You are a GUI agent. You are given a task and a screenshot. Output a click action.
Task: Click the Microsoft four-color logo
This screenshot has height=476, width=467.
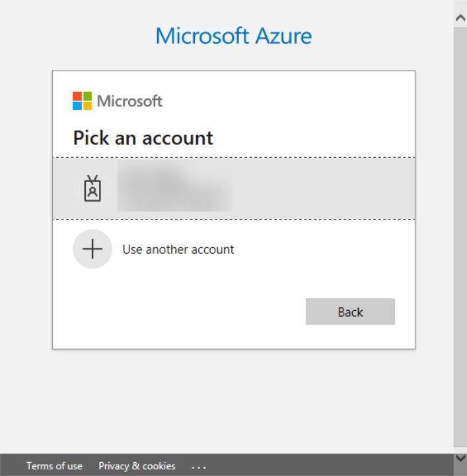(x=83, y=101)
